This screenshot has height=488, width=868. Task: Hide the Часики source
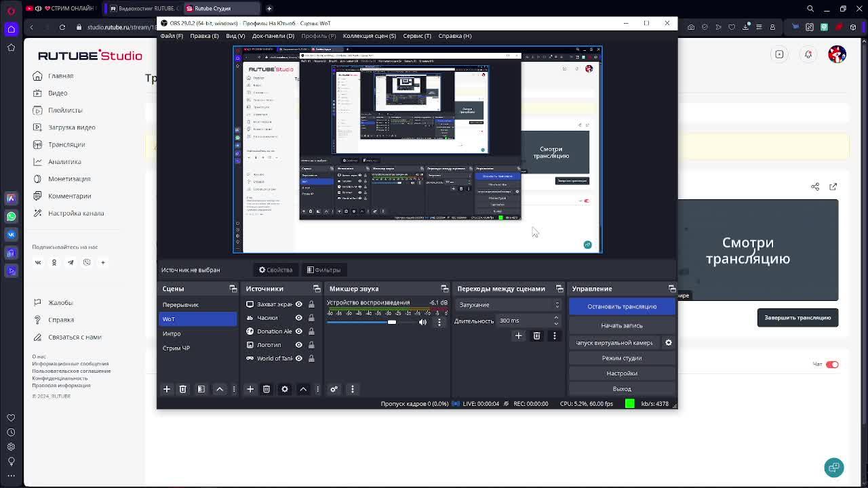click(298, 318)
